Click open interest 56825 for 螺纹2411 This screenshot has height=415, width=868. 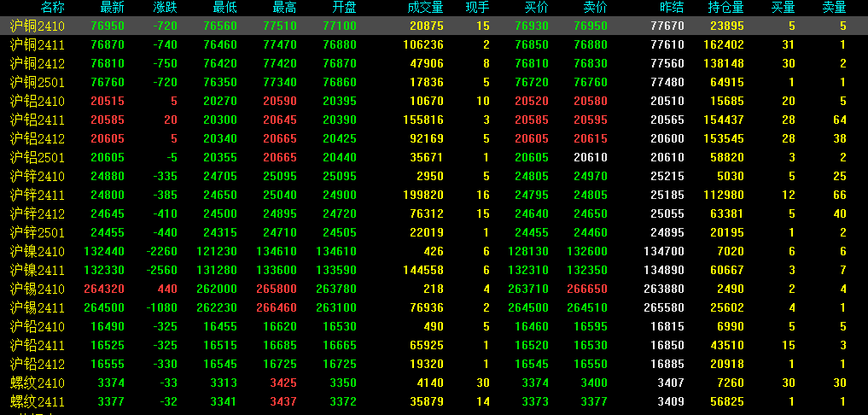pyautogui.click(x=727, y=401)
